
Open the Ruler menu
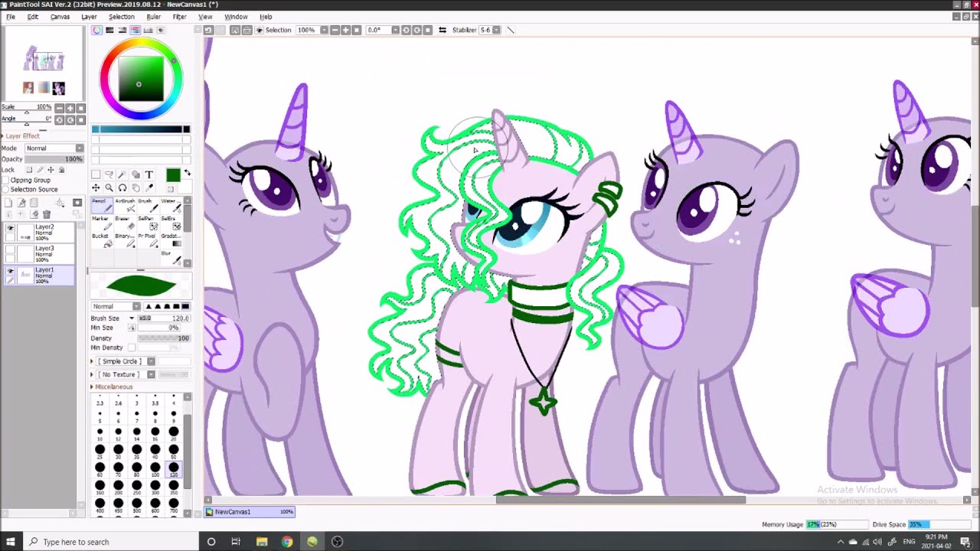tap(153, 17)
